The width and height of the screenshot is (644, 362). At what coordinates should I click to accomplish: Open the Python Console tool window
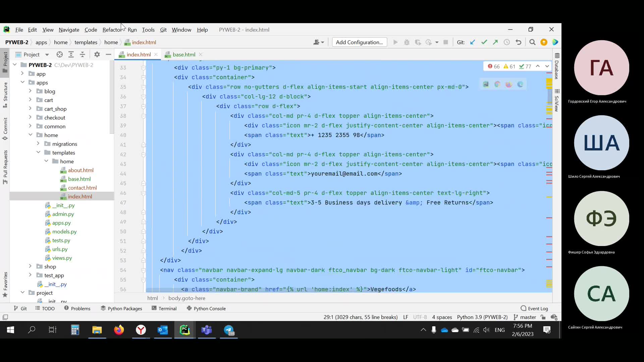pos(206,308)
